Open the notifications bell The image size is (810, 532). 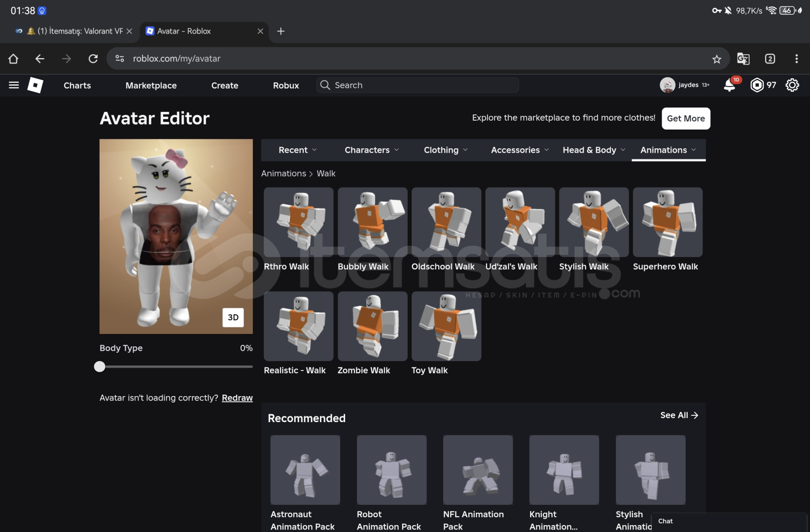tap(729, 85)
